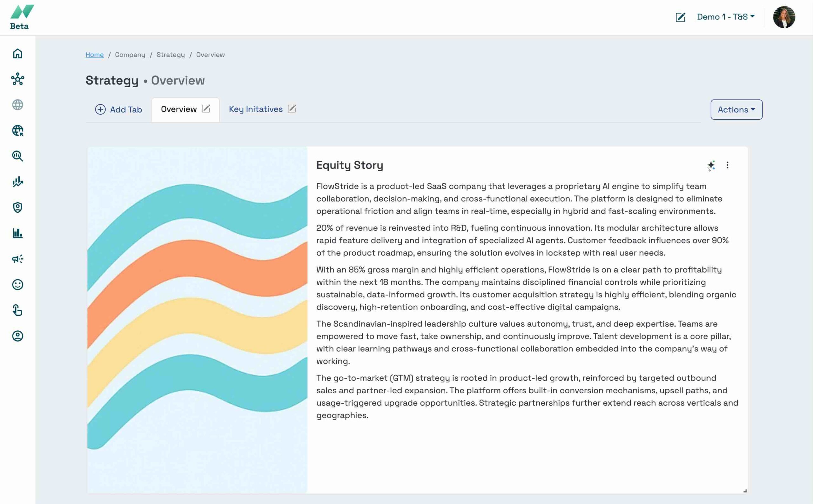Click the Add Tab button
The height and width of the screenshot is (504, 813).
click(119, 110)
